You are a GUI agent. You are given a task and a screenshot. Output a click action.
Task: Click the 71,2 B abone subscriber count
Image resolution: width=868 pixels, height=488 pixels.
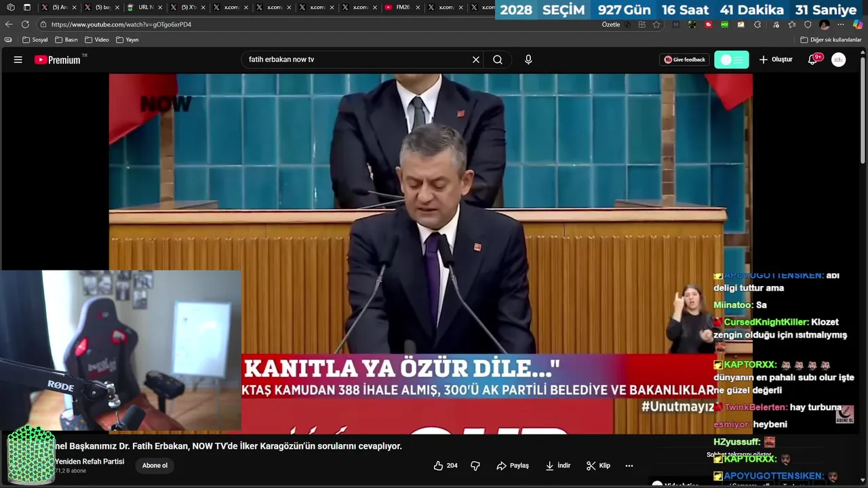pyautogui.click(x=71, y=470)
